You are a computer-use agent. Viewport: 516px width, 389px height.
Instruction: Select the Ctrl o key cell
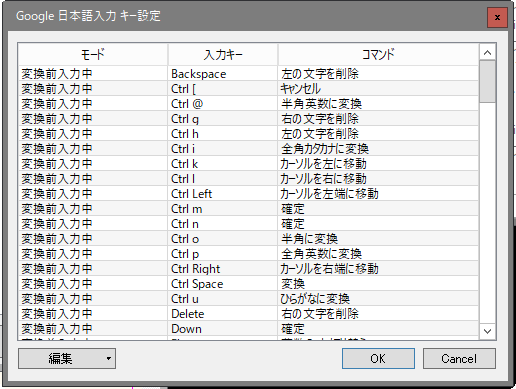point(223,239)
